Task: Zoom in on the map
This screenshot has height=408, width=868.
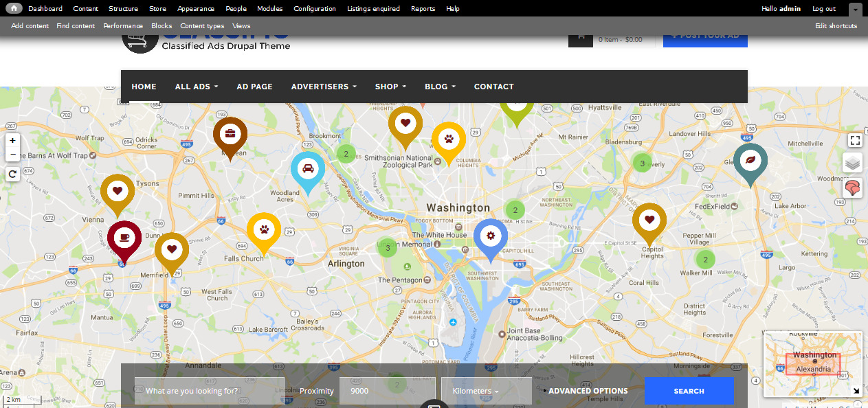Action: 12,141
